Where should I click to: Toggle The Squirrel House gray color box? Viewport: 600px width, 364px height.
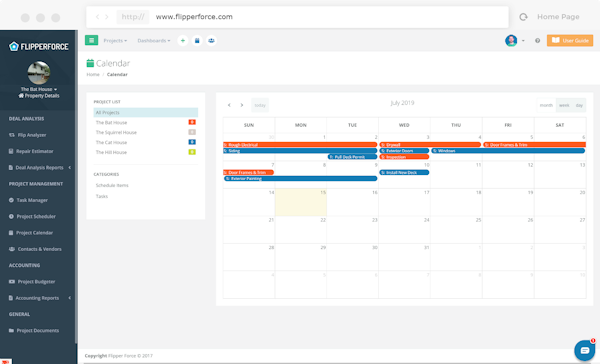click(192, 132)
